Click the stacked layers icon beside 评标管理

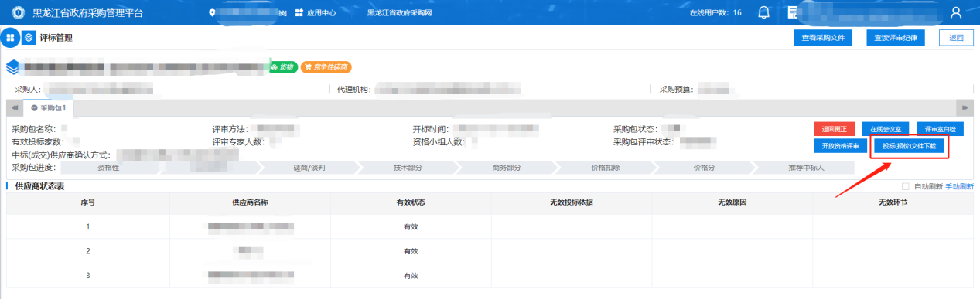click(29, 38)
